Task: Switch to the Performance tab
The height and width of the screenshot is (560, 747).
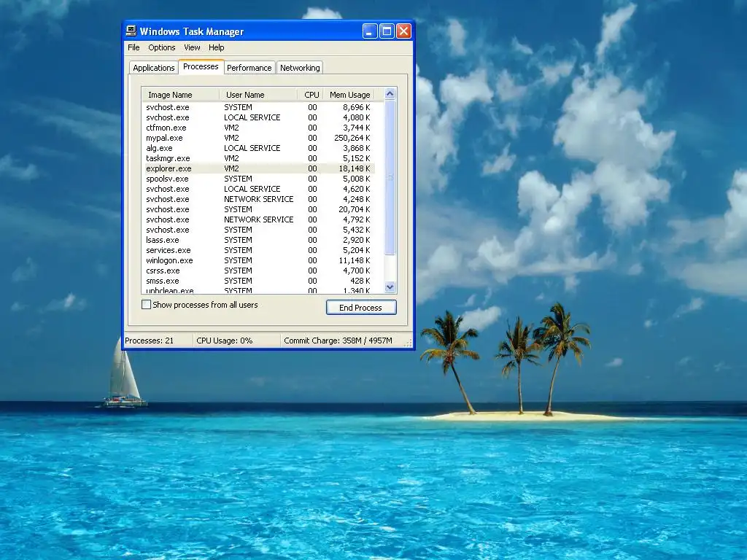Action: coord(249,68)
